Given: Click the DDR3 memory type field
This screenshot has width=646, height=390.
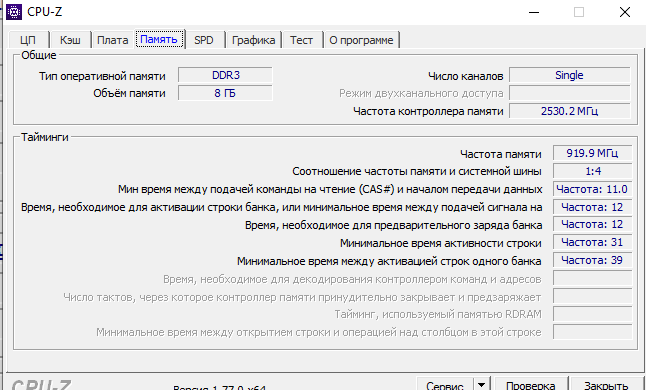Looking at the screenshot, I should click(225, 75).
